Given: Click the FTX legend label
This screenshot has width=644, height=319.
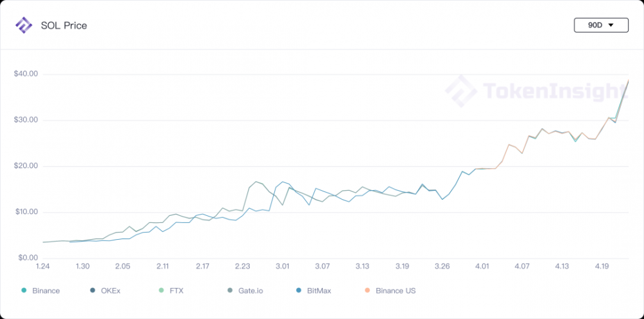Looking at the screenshot, I should coord(176,291).
